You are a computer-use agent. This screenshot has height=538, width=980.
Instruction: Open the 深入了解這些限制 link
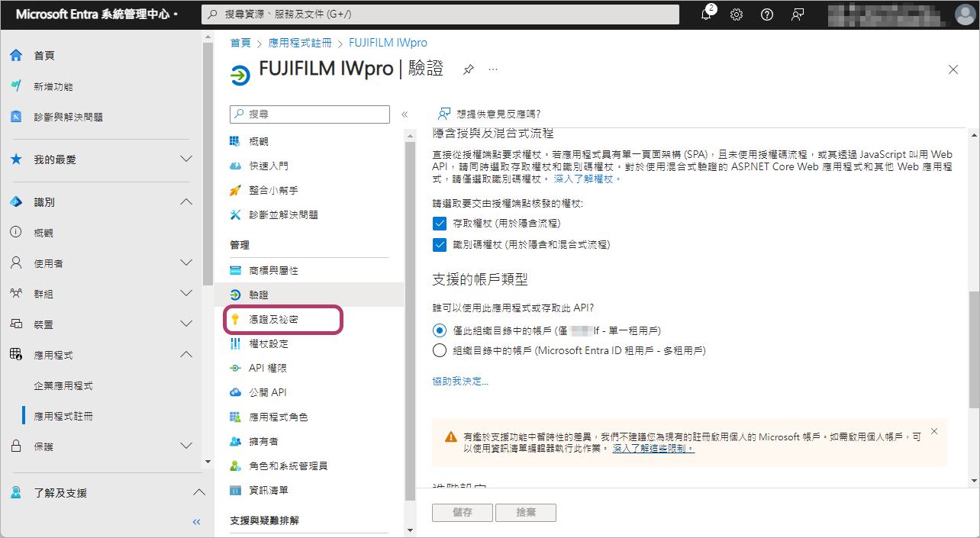point(653,449)
